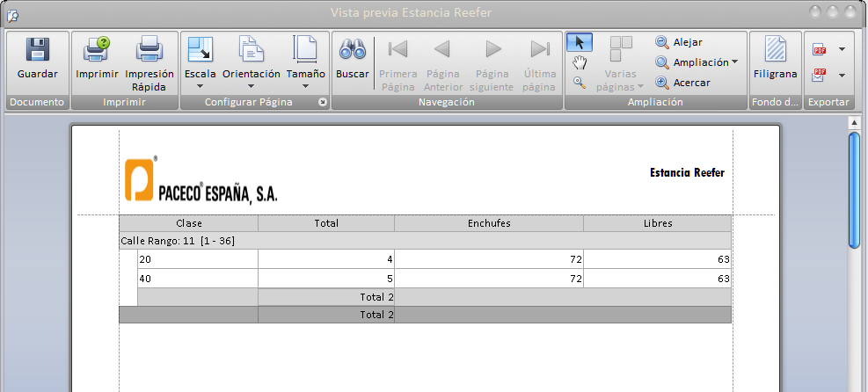Expand the Escala dropdown arrow
Screen dimensions: 868x392
click(x=201, y=86)
